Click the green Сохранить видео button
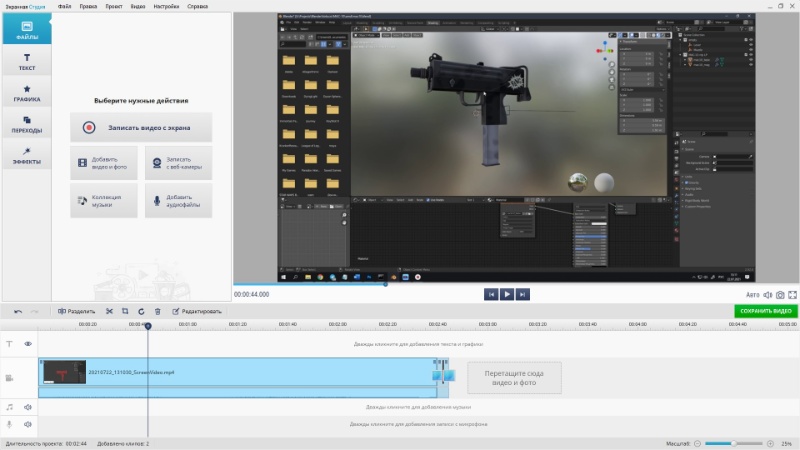This screenshot has height=450, width=800. (x=765, y=311)
